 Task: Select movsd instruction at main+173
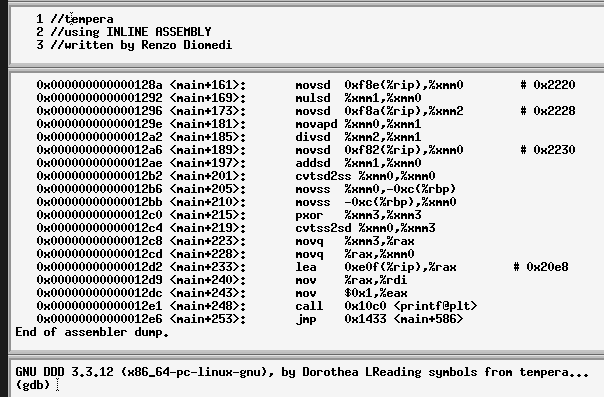(x=306, y=111)
